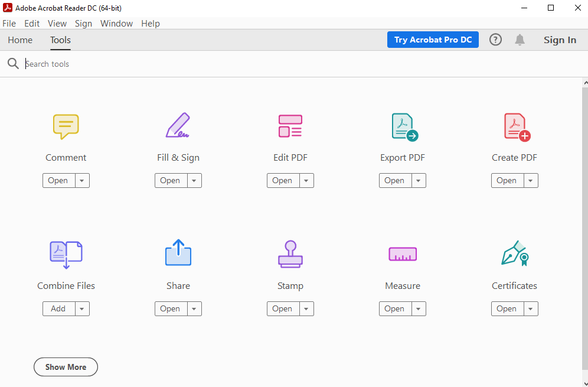The image size is (588, 387).
Task: Expand the Combine Files Add dropdown arrow
Action: pyautogui.click(x=82, y=308)
